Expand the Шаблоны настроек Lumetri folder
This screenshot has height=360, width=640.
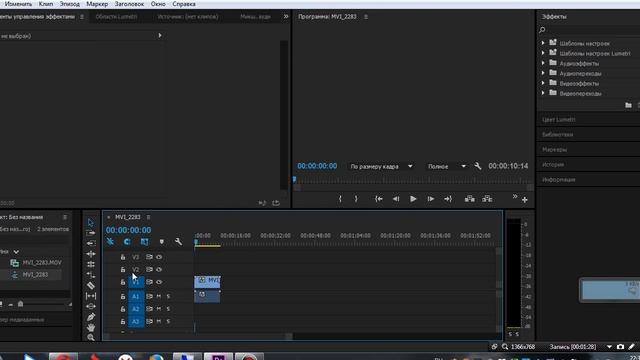[543, 53]
